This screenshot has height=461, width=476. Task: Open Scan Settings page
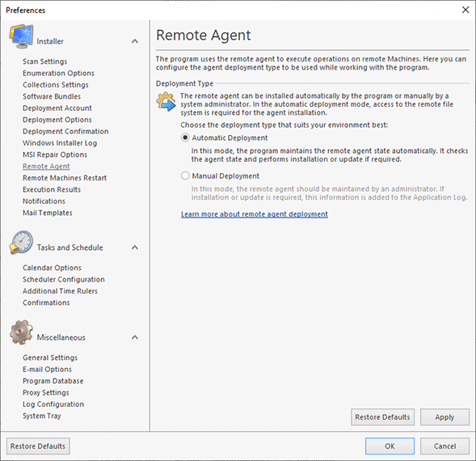[x=45, y=61]
